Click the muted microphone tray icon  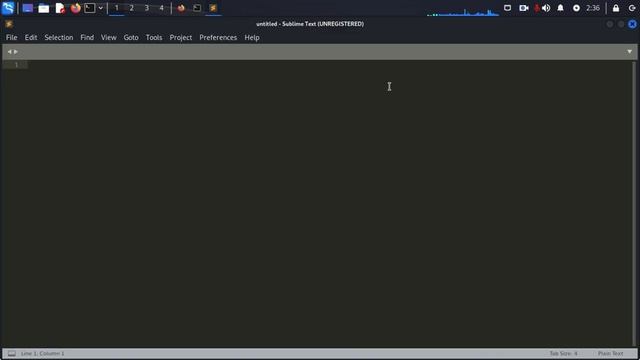click(x=537, y=8)
